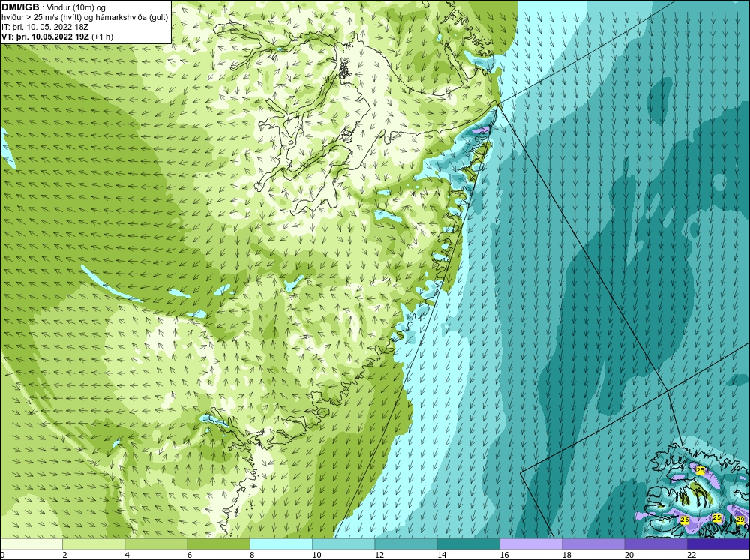Click the yellow 29 maximum gust label
Viewport: 750px width, 560px height.
pyautogui.click(x=740, y=520)
